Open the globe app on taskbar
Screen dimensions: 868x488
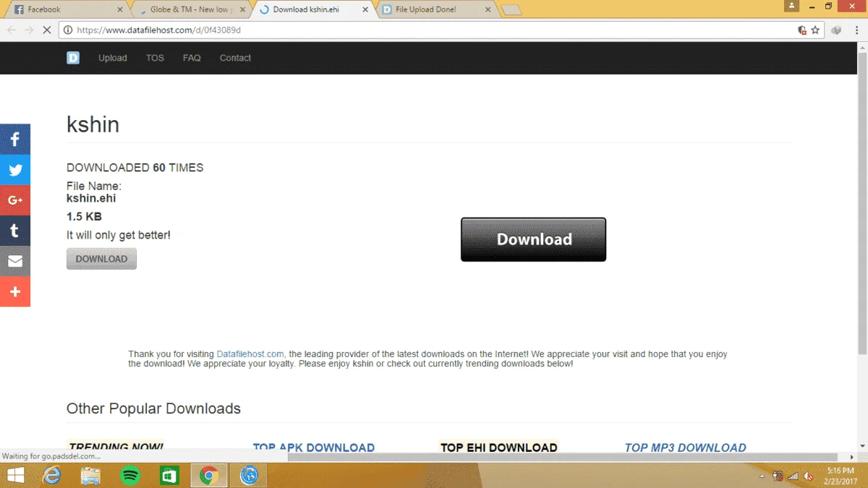(249, 475)
